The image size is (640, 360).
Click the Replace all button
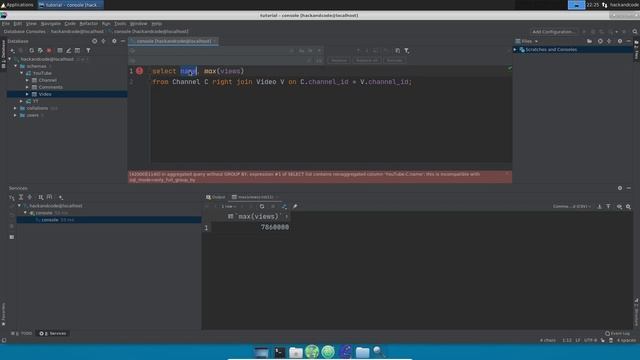pyautogui.click(x=367, y=60)
